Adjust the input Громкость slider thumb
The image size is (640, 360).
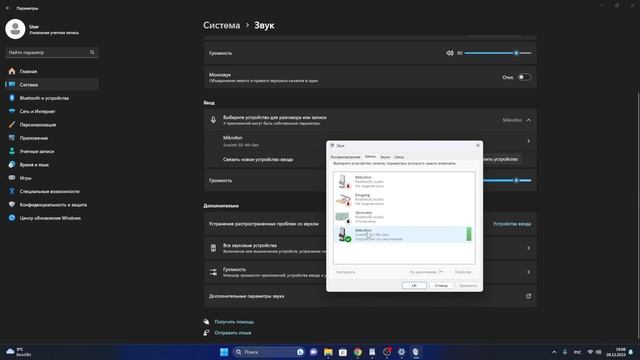516,180
